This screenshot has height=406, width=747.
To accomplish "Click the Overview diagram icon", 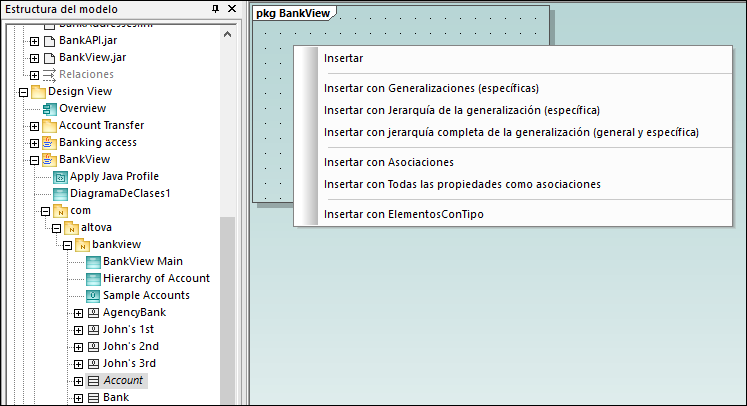I will (x=49, y=108).
